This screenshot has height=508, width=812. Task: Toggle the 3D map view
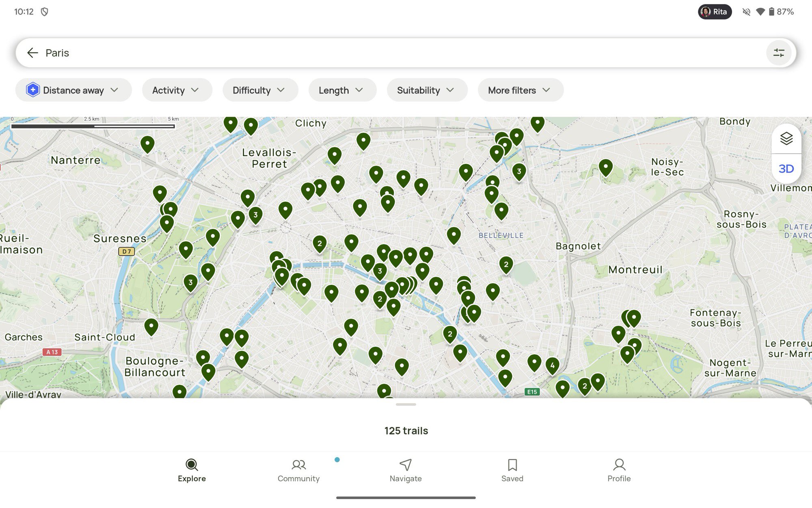(786, 169)
